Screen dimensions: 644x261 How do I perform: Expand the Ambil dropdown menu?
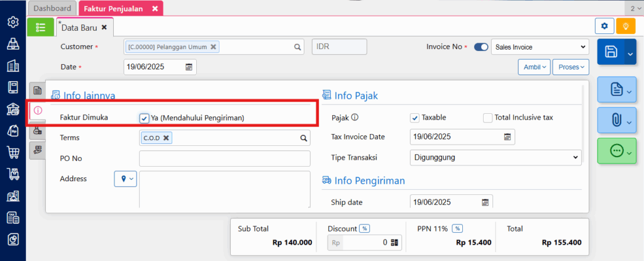tap(535, 67)
